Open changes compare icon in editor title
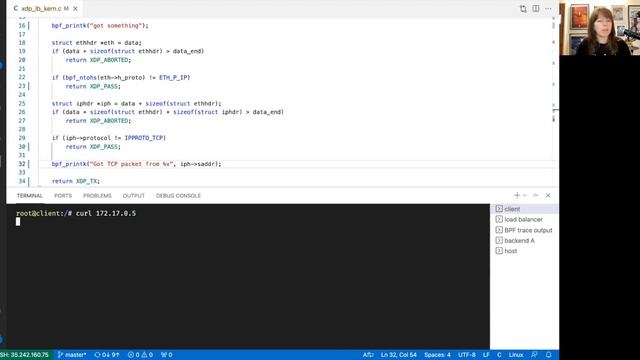This screenshot has width=640, height=360. point(523,9)
